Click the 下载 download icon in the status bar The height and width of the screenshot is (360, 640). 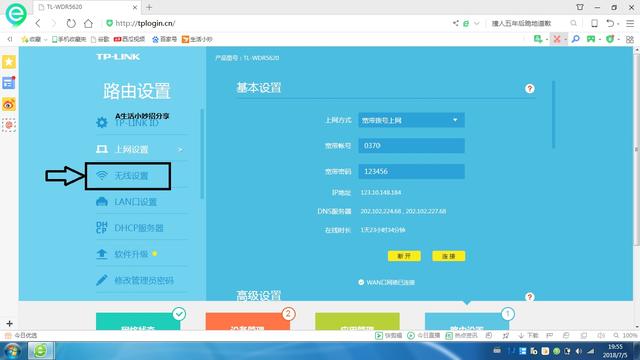click(529, 336)
